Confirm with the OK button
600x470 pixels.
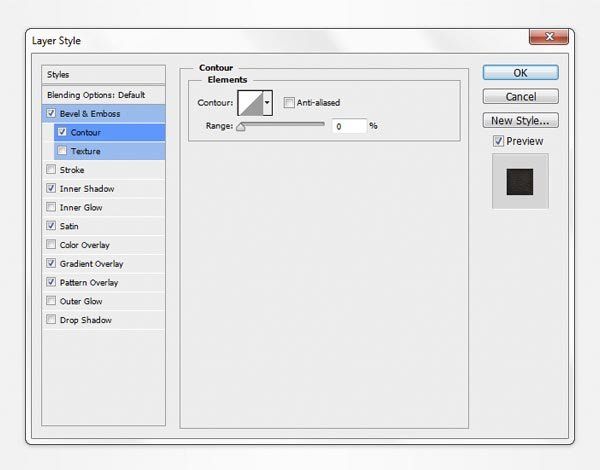pos(520,73)
